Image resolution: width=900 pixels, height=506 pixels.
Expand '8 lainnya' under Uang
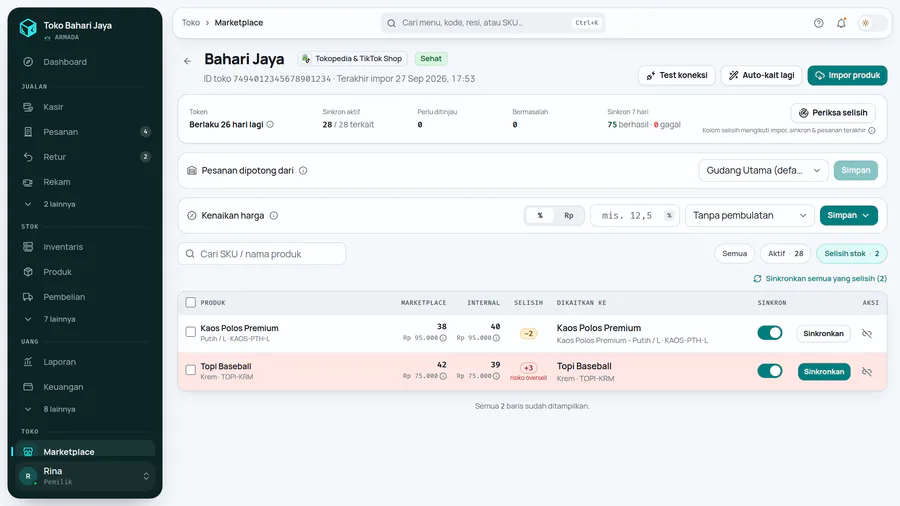84,409
